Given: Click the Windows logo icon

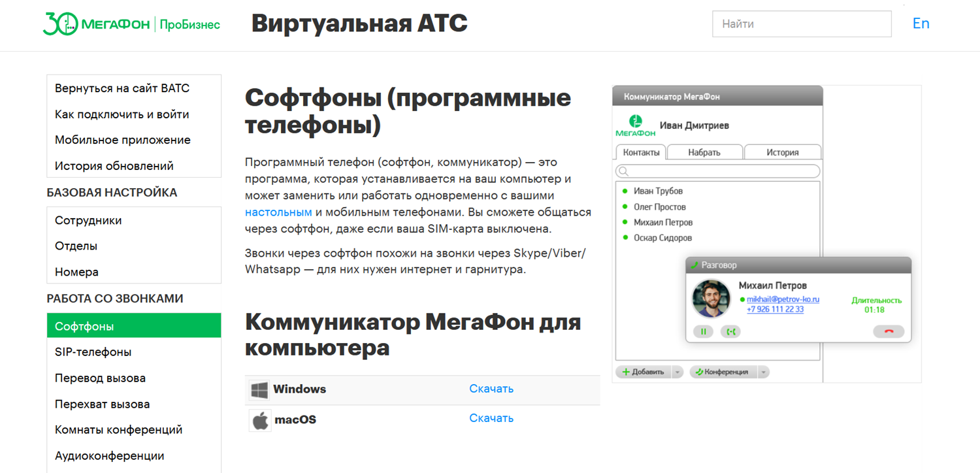Looking at the screenshot, I should click(x=259, y=390).
